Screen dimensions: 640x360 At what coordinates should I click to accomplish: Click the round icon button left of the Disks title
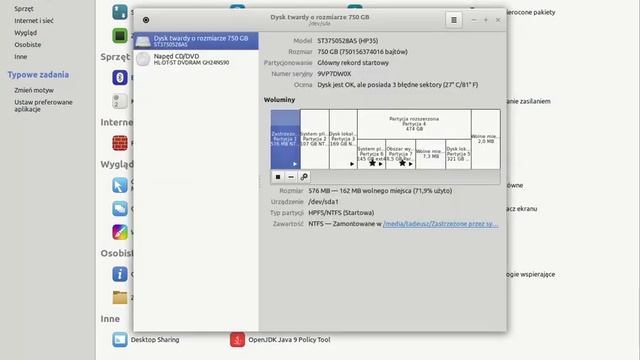tap(146, 20)
